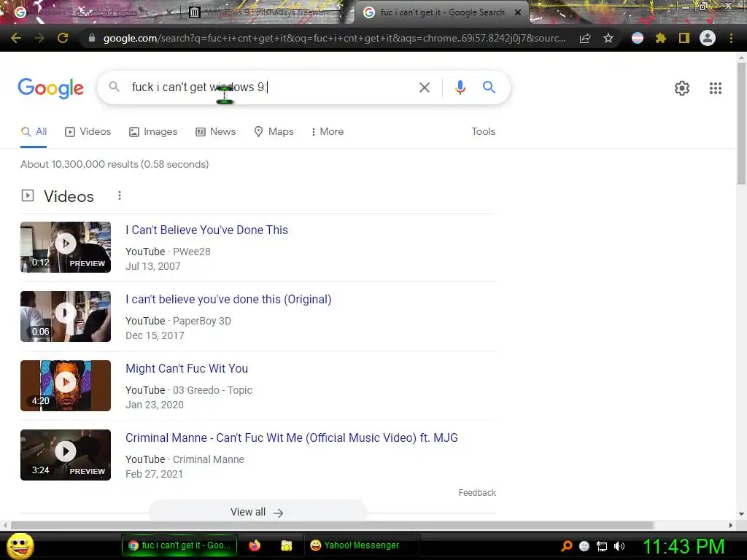Go to the Google logo homepage
Screen dimensions: 747x560
coord(50,88)
